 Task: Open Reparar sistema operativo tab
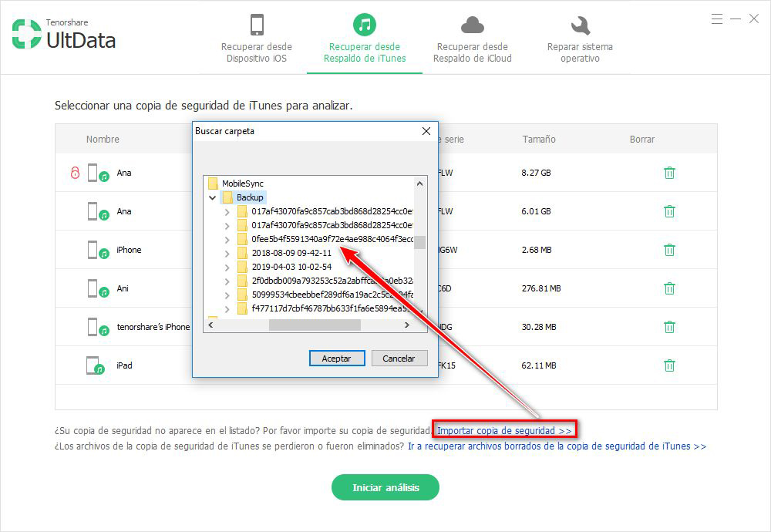pos(580,39)
